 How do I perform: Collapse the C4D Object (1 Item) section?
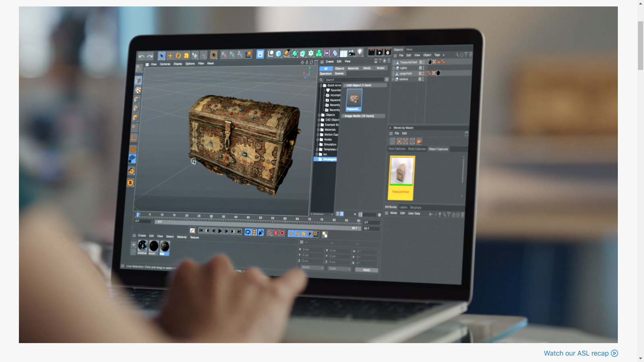point(345,85)
